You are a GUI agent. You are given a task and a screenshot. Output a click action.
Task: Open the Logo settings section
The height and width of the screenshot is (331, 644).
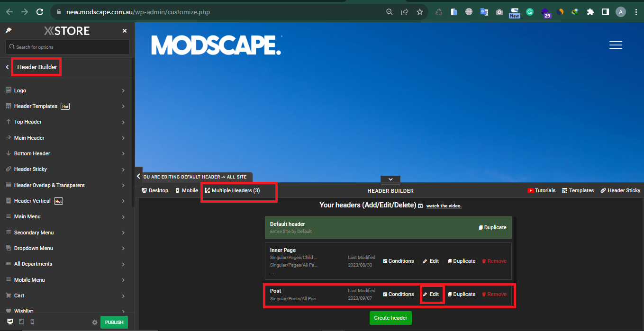pyautogui.click(x=65, y=90)
